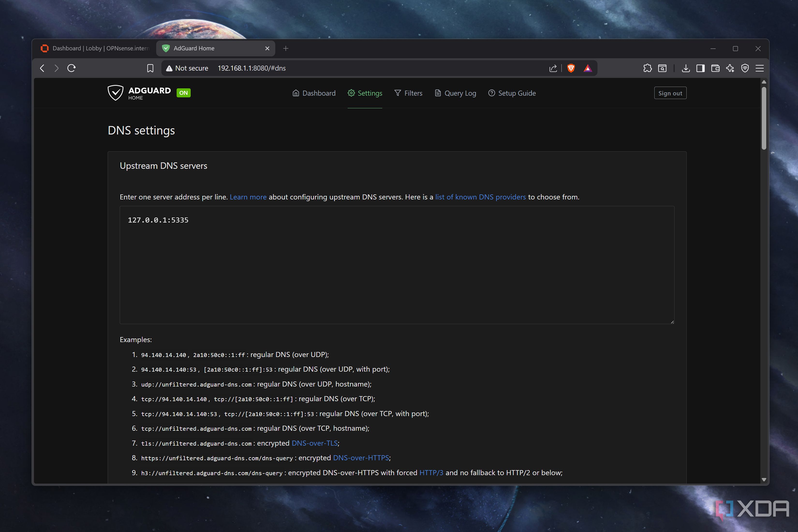Screen dimensions: 798x532
Task: Click the Brave VPN shield icon
Action: [745, 68]
